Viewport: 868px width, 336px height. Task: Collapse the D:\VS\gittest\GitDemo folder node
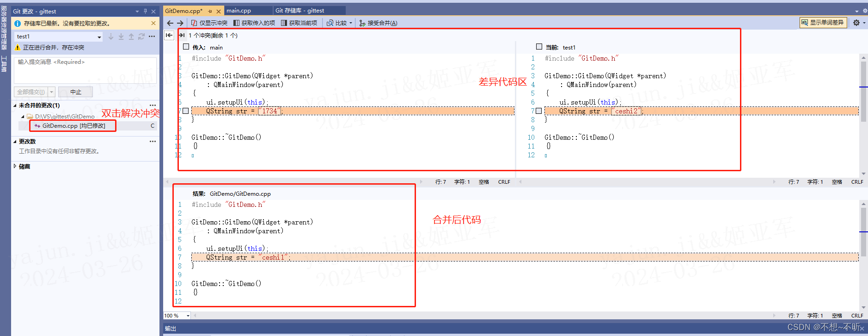pos(23,117)
